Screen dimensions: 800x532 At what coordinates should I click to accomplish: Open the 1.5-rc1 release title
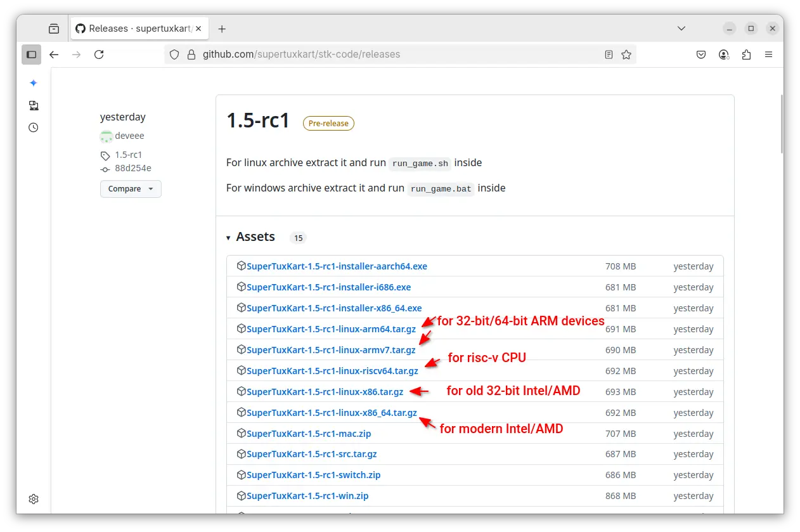pos(258,120)
